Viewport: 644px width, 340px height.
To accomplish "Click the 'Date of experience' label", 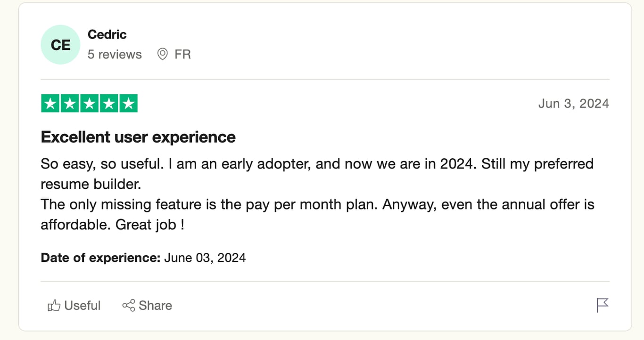I will tap(101, 258).
